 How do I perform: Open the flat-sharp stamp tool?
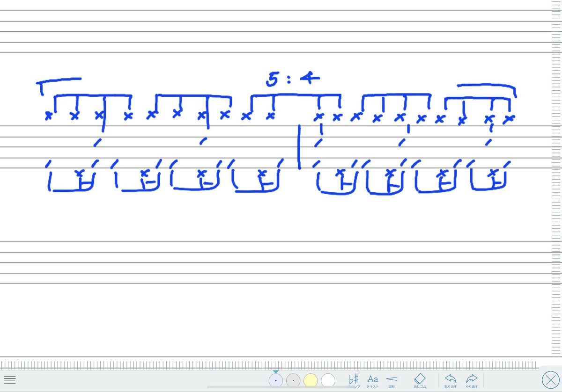354,381
